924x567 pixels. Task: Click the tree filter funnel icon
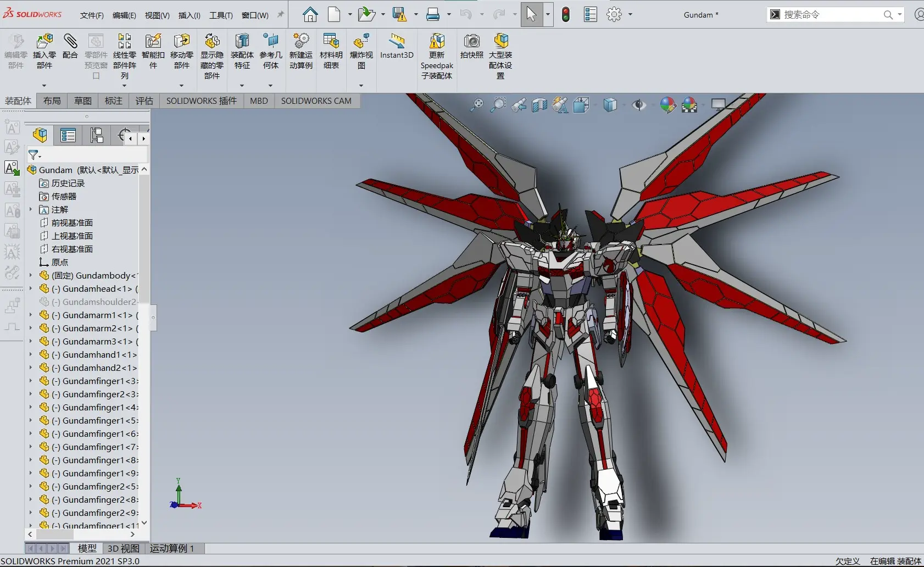pyautogui.click(x=34, y=155)
